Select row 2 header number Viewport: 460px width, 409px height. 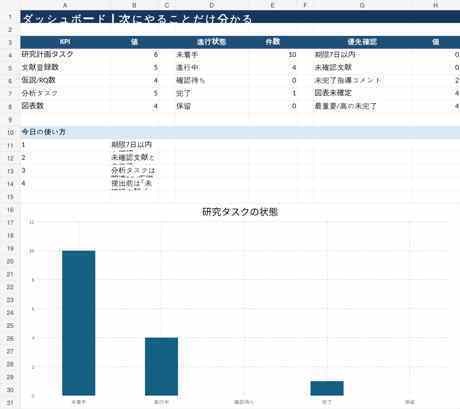tap(10, 30)
